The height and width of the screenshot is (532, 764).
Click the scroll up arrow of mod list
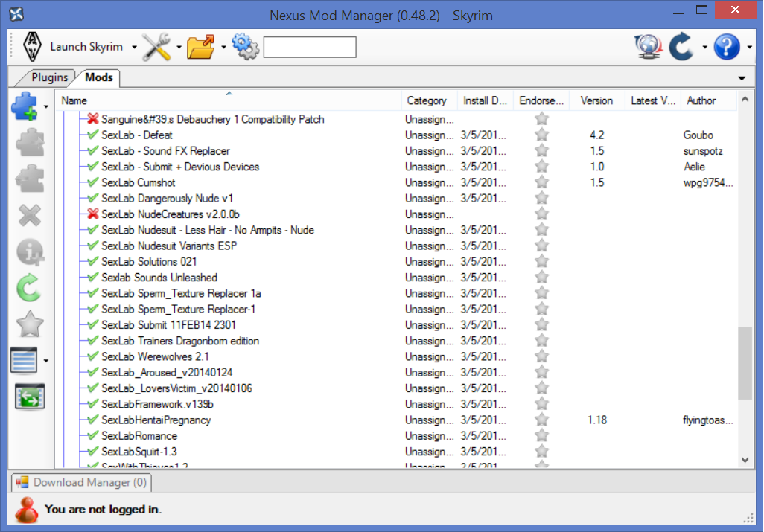(x=745, y=99)
